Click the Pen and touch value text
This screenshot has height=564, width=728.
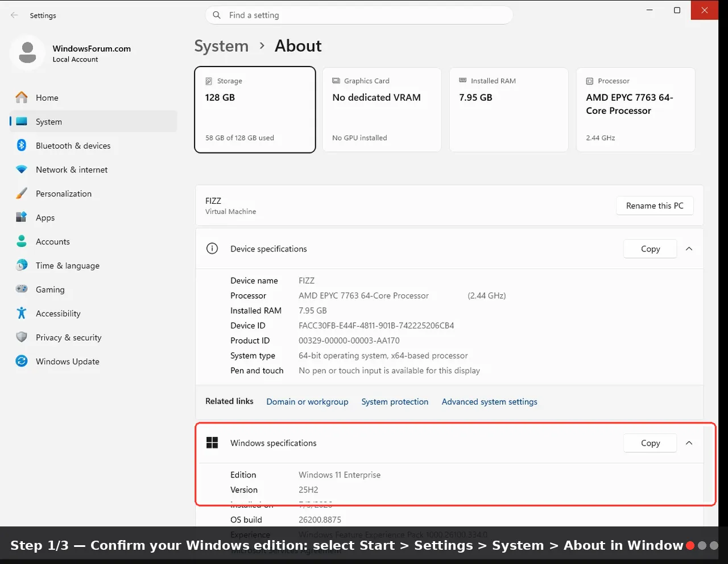(x=389, y=370)
